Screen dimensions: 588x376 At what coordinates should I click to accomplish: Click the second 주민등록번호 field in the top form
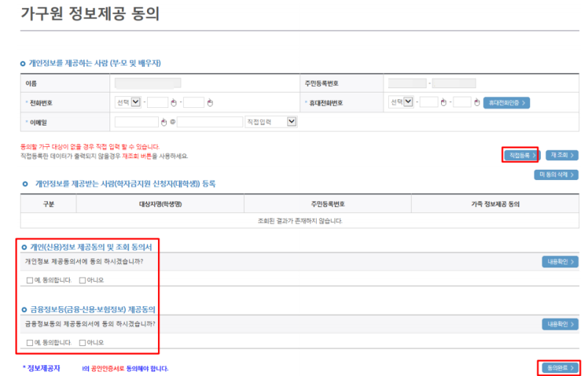[454, 83]
